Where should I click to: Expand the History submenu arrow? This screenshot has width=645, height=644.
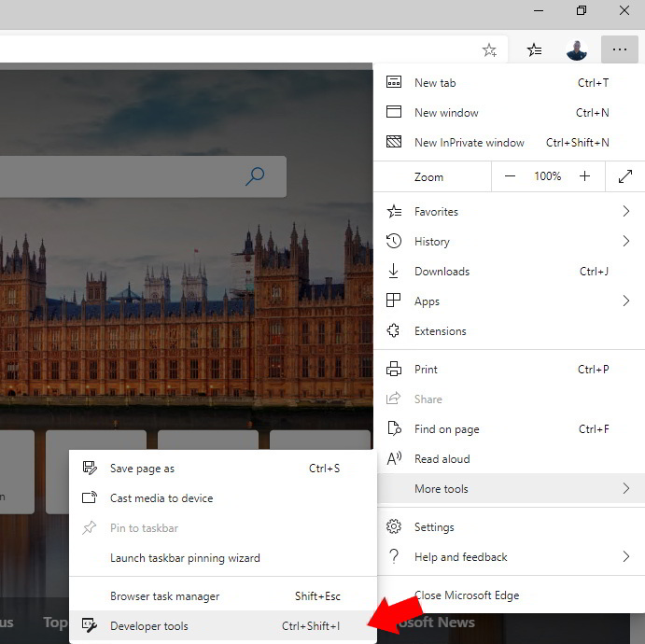[x=626, y=241]
